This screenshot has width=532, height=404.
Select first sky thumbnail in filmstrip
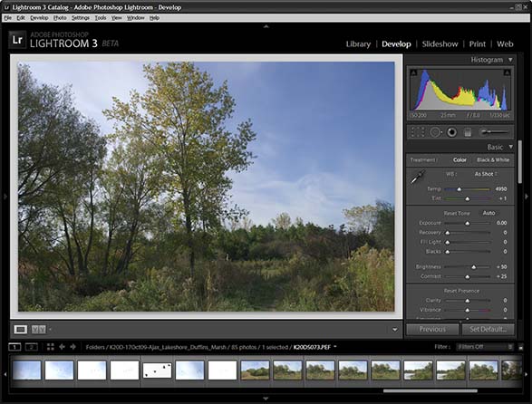[26, 370]
